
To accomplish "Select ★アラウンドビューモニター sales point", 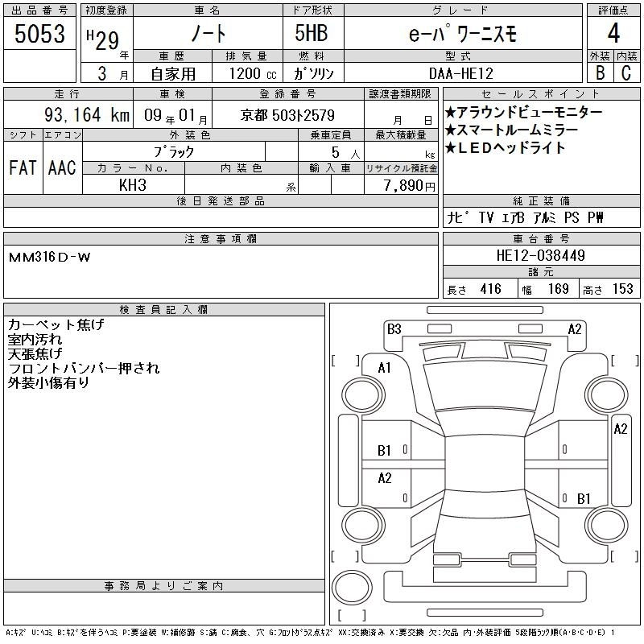I will coord(523,112).
